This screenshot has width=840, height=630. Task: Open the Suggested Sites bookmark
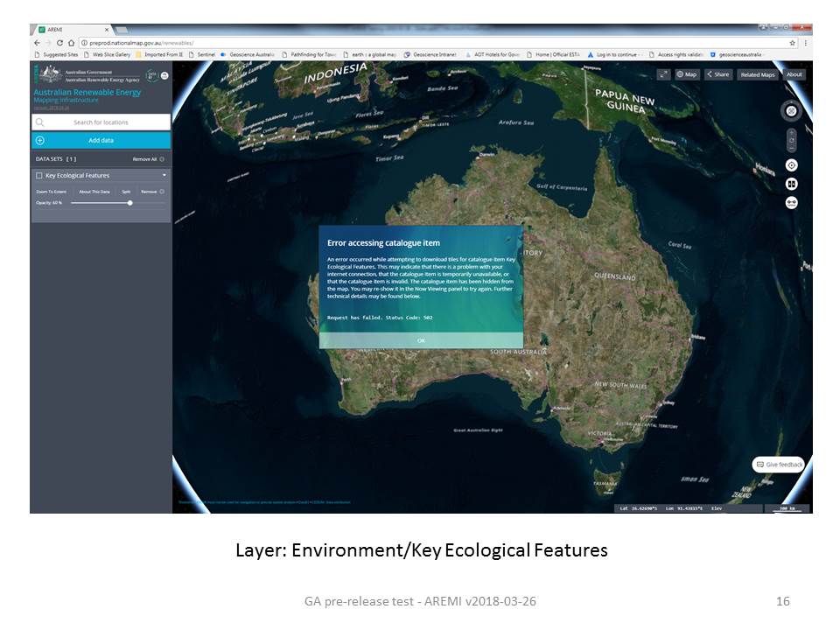56,54
